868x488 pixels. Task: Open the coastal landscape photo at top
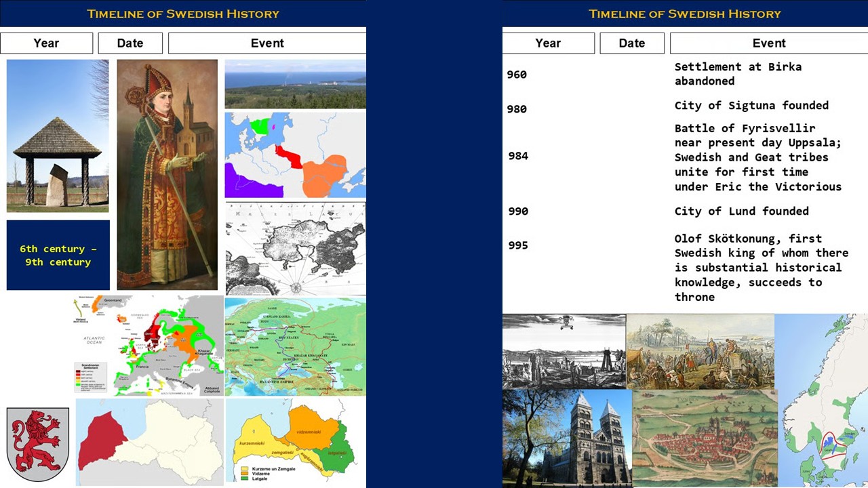point(295,84)
